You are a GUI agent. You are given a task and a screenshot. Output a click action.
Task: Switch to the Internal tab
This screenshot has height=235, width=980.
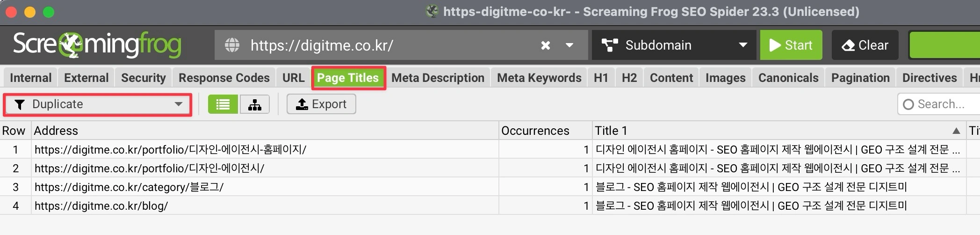click(30, 78)
